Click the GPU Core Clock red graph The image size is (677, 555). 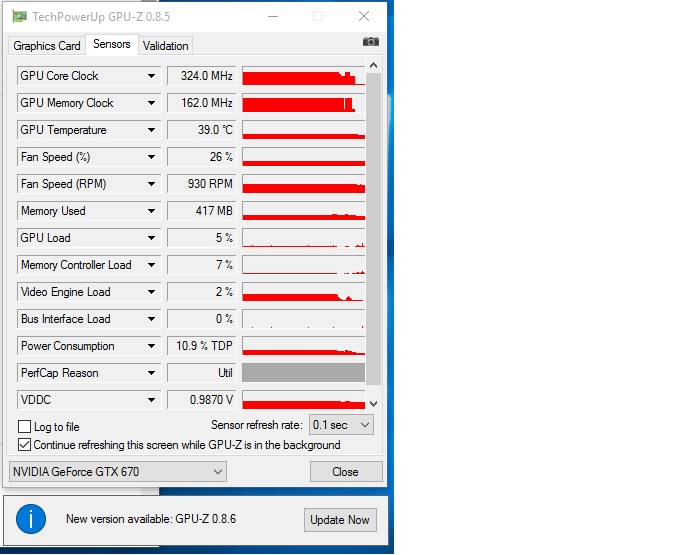click(304, 76)
